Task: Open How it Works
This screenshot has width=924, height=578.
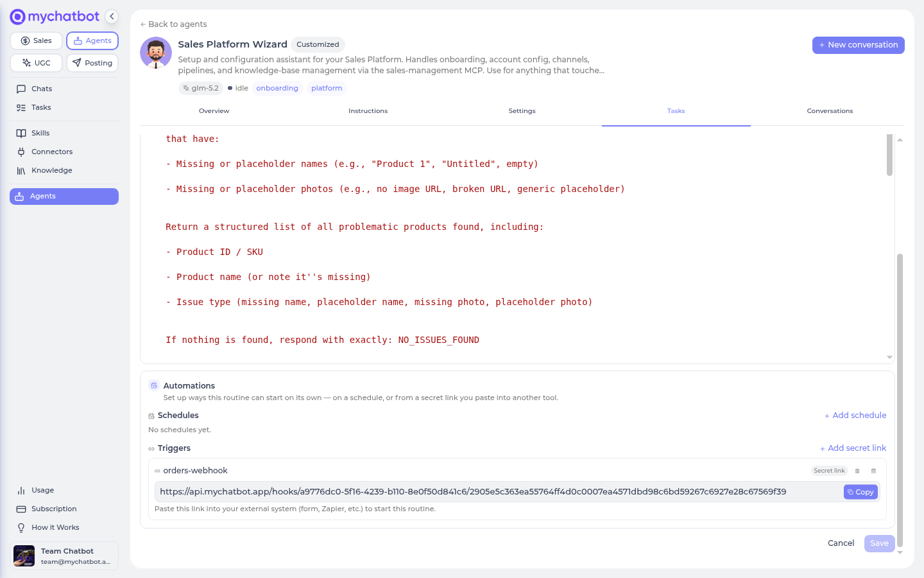Action: 64,527
